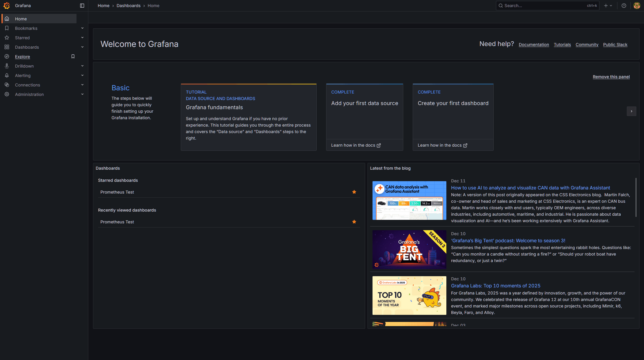Open Bookmarks in the sidebar menu
Viewport: 644px width, 360px height.
point(26,28)
